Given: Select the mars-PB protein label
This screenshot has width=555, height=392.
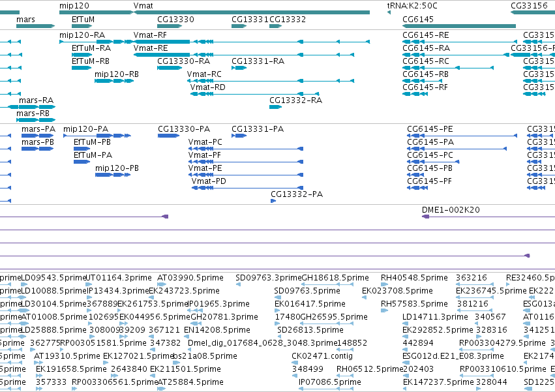Looking at the screenshot, I should pyautogui.click(x=38, y=142).
